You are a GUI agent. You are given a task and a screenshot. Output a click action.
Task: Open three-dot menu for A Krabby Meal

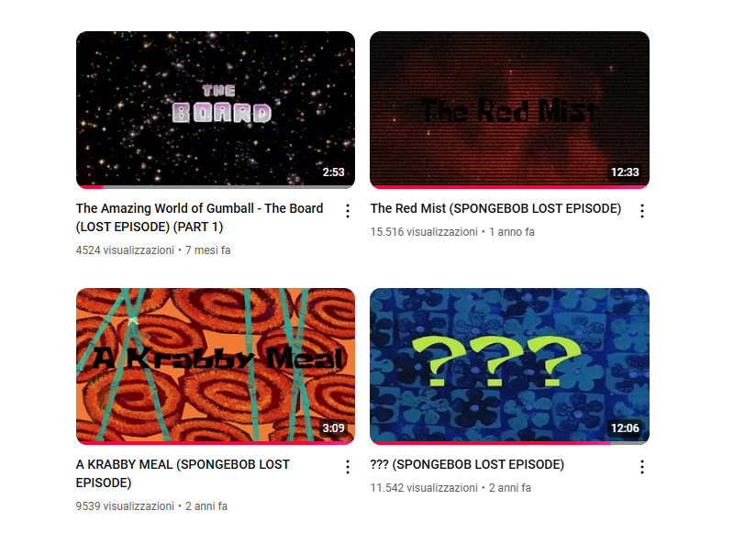348,467
